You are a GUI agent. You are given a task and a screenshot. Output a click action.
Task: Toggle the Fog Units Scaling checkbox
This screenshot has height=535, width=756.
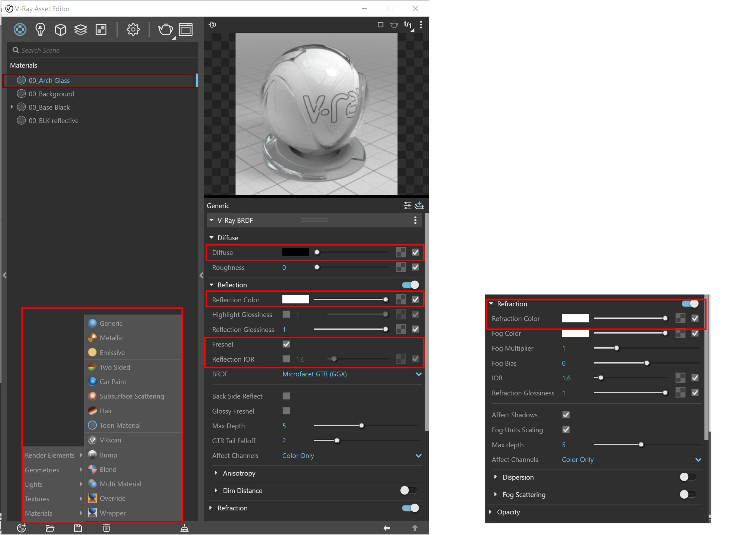[x=566, y=430]
